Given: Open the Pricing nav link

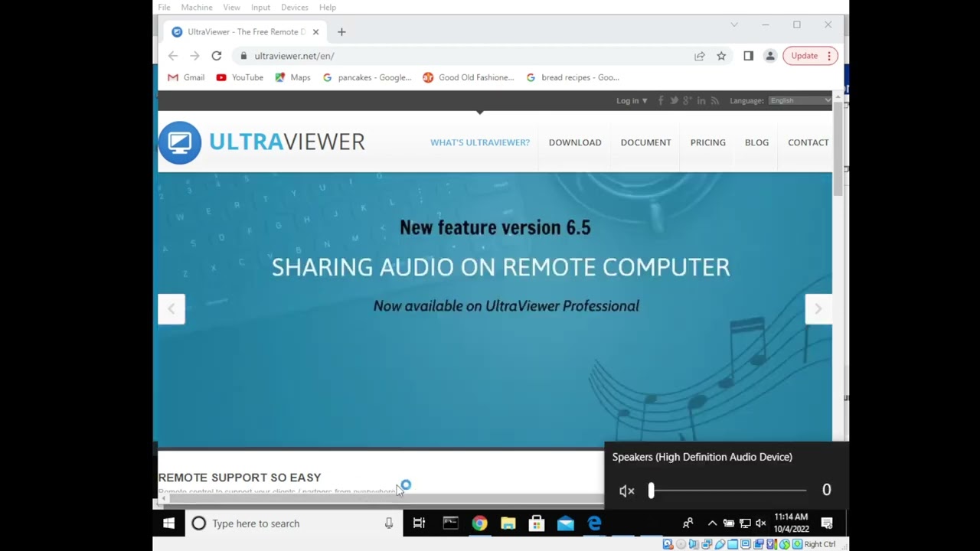Looking at the screenshot, I should (708, 142).
